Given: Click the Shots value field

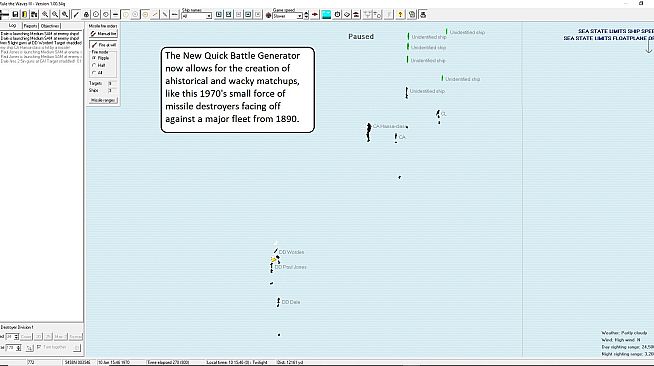Looking at the screenshot, I should coord(111,90).
